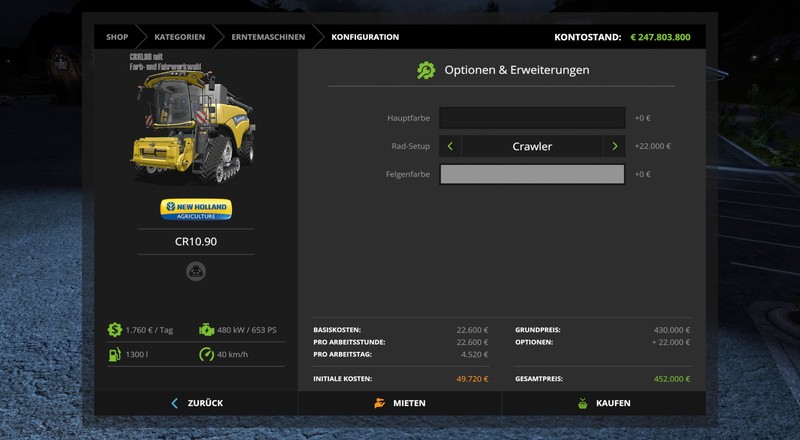This screenshot has width=800, height=440.
Task: Pick the black Hauptfarbe color swatch
Action: point(532,118)
